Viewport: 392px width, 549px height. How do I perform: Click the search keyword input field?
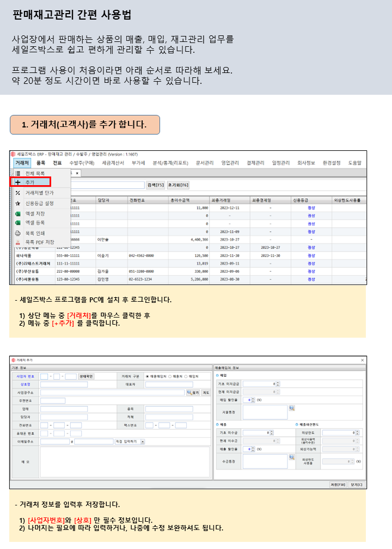pyautogui.click(x=107, y=185)
